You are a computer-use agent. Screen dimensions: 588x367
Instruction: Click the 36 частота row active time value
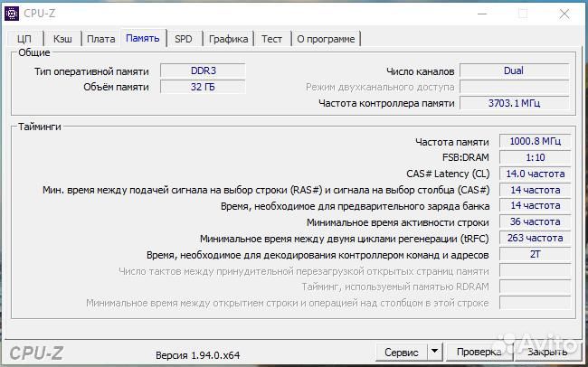tap(536, 222)
